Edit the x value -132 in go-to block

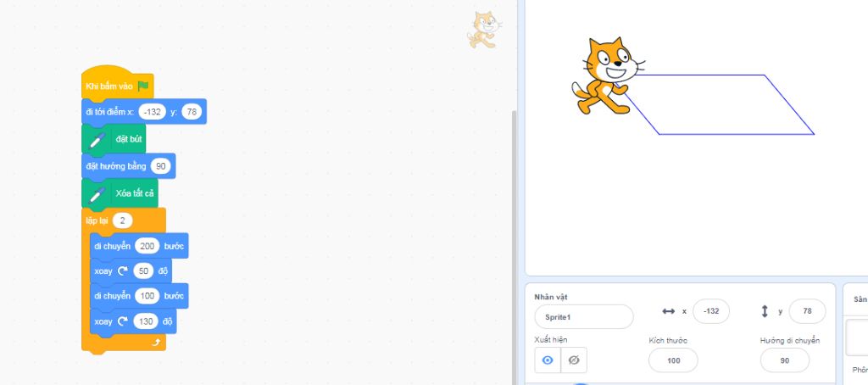[153, 112]
